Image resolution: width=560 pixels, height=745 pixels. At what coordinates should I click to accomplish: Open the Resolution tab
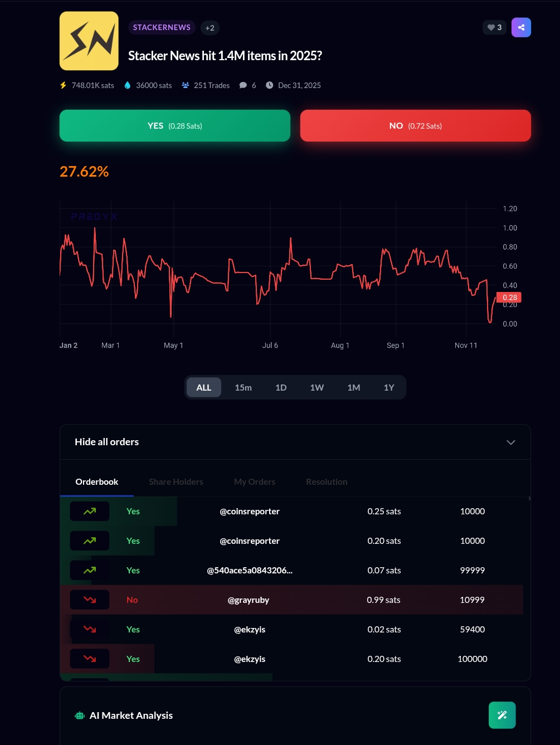coord(327,481)
